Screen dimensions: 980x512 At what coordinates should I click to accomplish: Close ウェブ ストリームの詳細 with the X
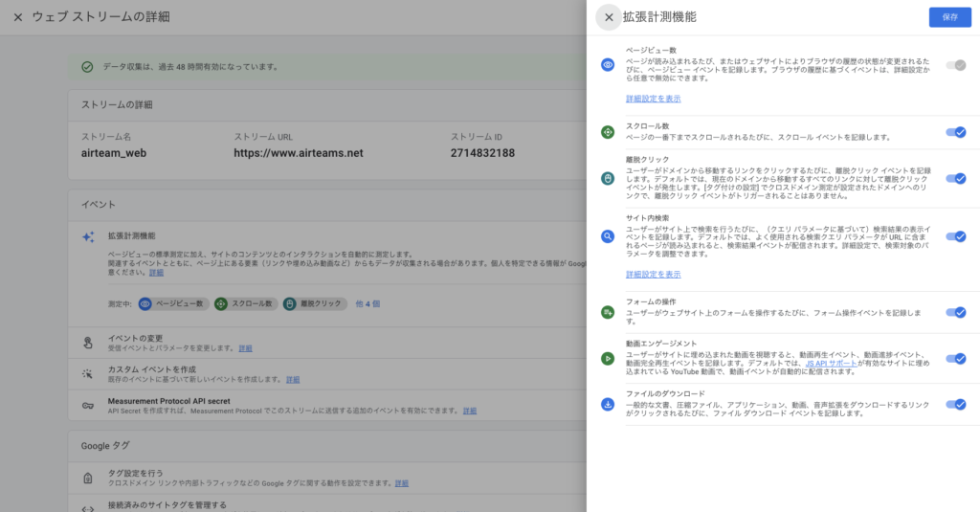(18, 17)
